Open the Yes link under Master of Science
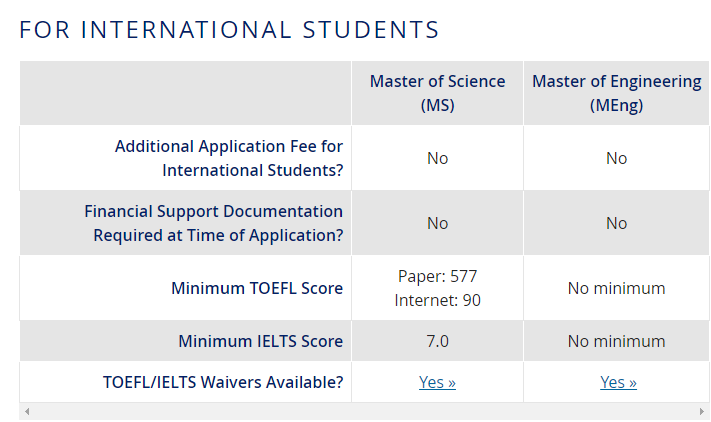 tap(437, 382)
